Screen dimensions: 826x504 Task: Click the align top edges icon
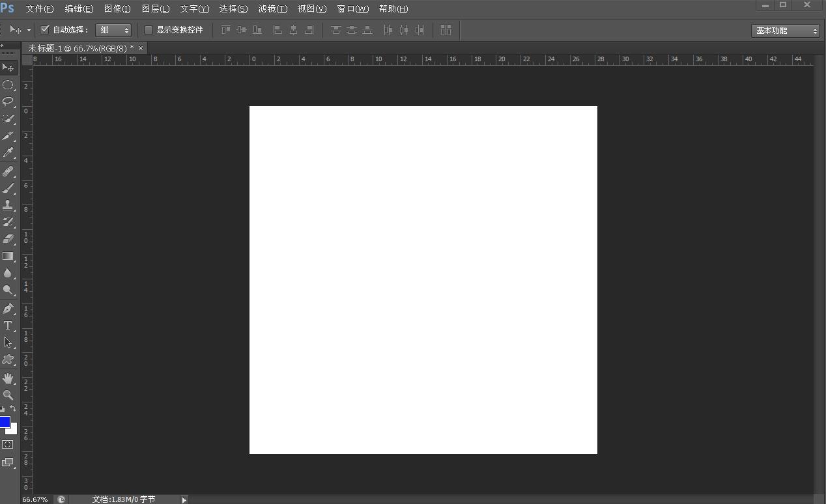pyautogui.click(x=226, y=30)
